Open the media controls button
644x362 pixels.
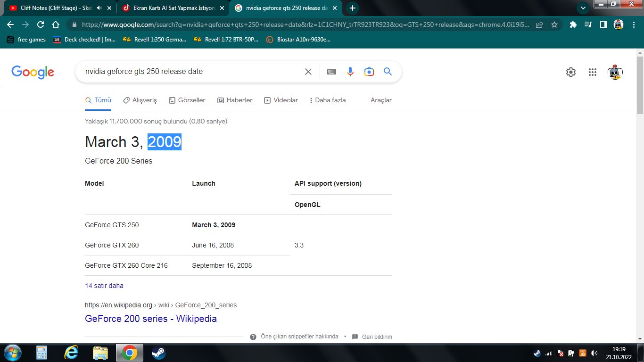pyautogui.click(x=588, y=25)
